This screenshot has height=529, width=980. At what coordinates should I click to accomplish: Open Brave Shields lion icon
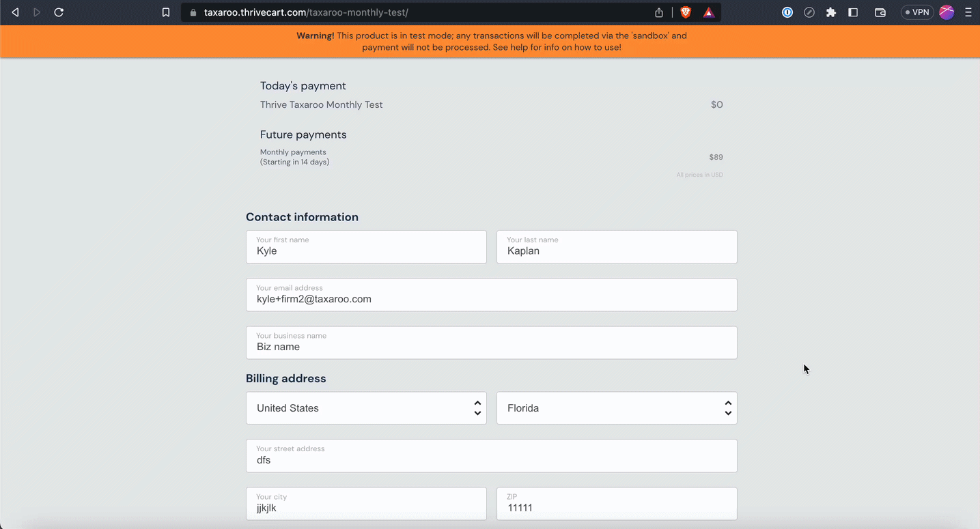pyautogui.click(x=686, y=12)
